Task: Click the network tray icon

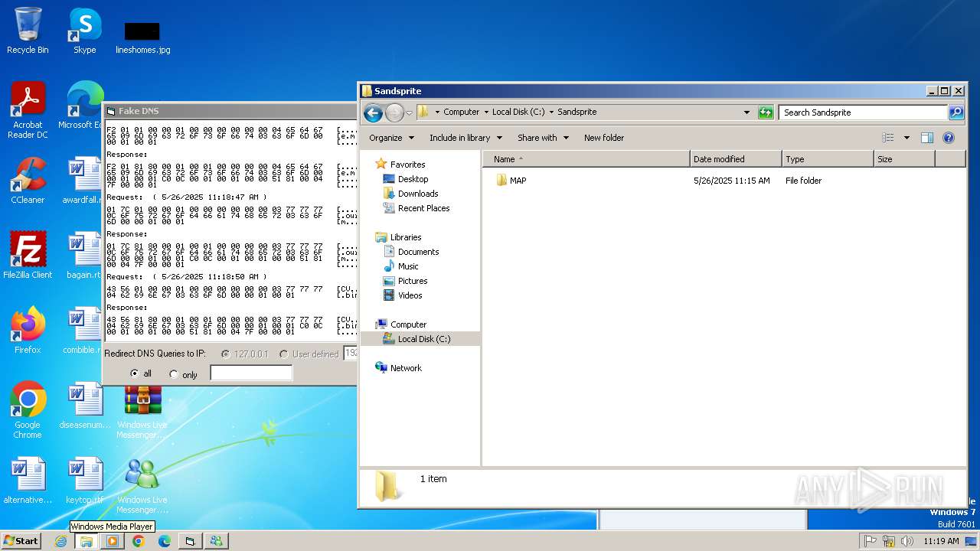Action: [889, 541]
